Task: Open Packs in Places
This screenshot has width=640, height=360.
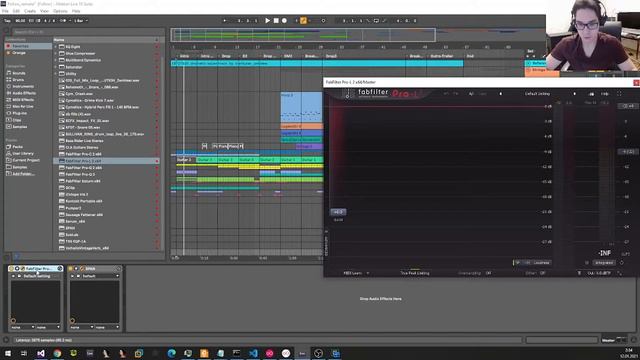Action: click(18, 147)
